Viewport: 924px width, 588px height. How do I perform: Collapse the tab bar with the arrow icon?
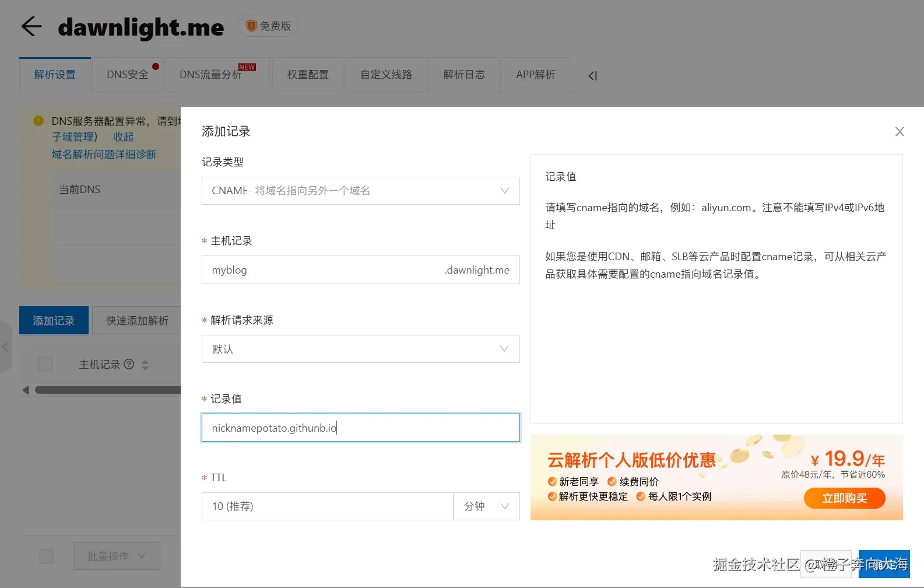[593, 76]
